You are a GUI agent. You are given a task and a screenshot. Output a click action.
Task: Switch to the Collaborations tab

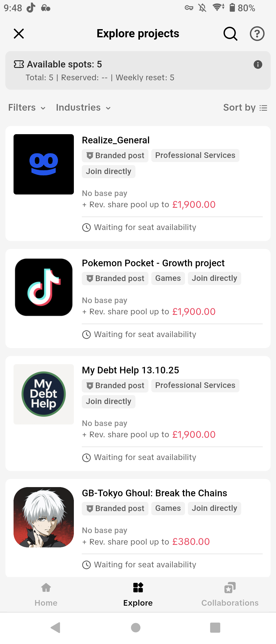230,594
